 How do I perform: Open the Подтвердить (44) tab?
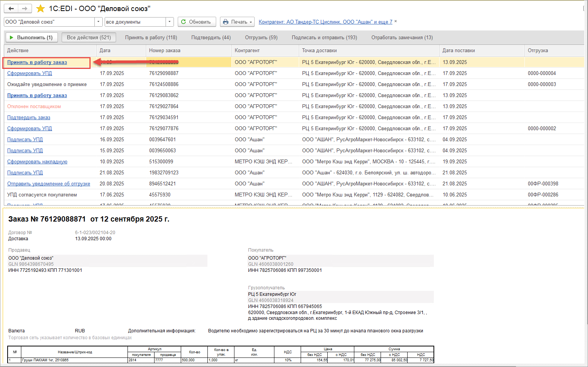point(211,37)
